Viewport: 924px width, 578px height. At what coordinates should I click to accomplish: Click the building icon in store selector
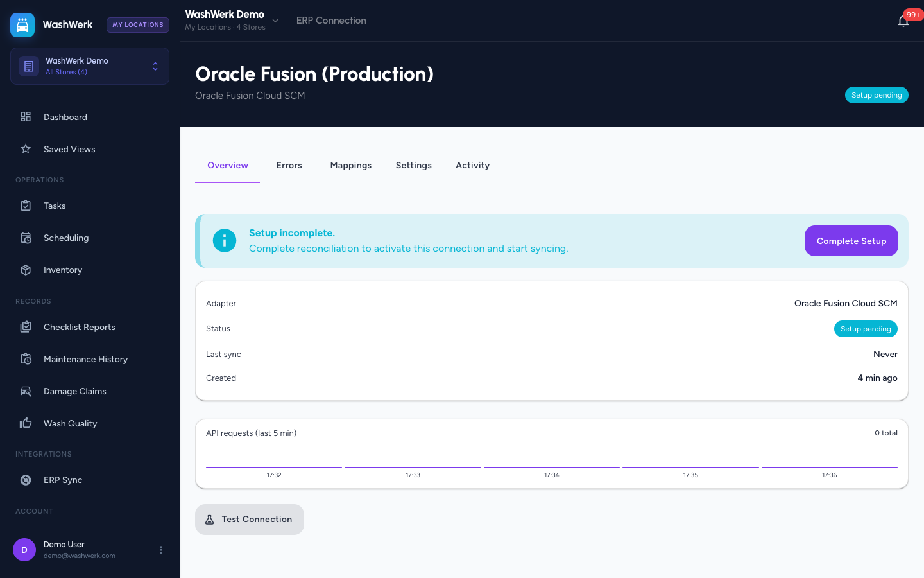[29, 66]
